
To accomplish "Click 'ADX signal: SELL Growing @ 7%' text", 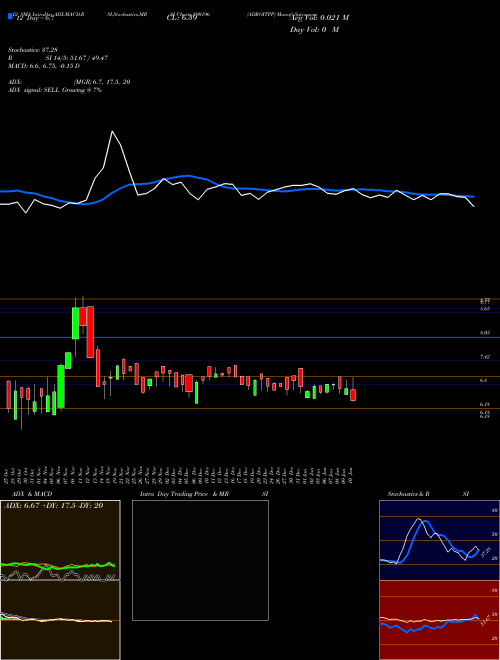I will coord(55,90).
